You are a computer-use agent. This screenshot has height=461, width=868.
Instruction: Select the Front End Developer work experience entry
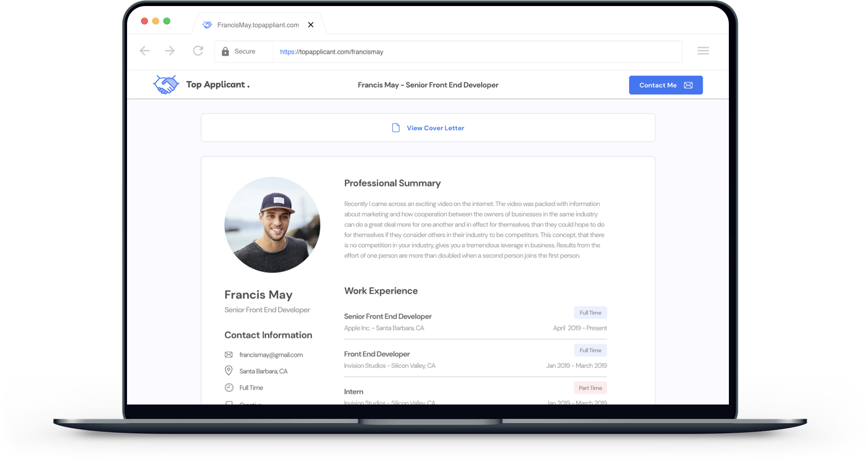pos(377,354)
